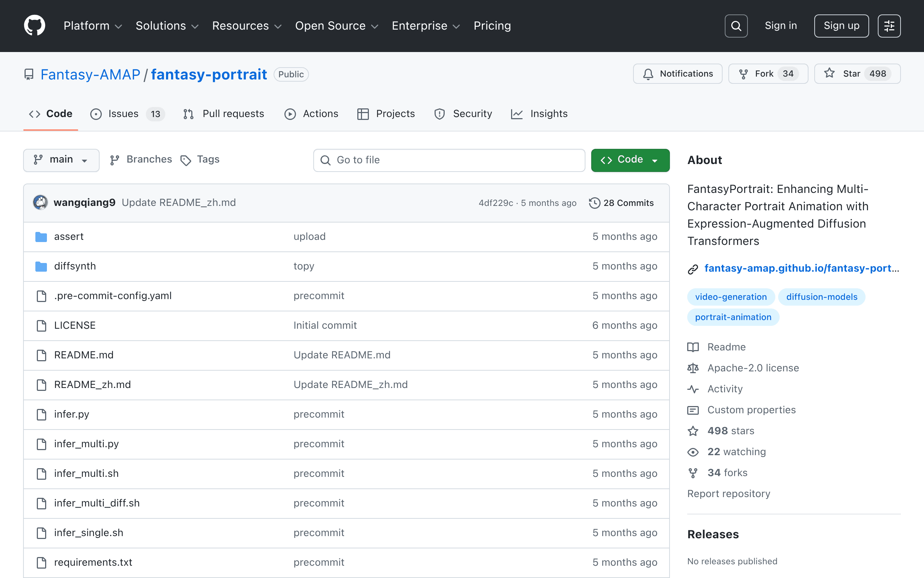The width and height of the screenshot is (924, 578).
Task: Open commit hash 4df229c
Action: pos(496,203)
